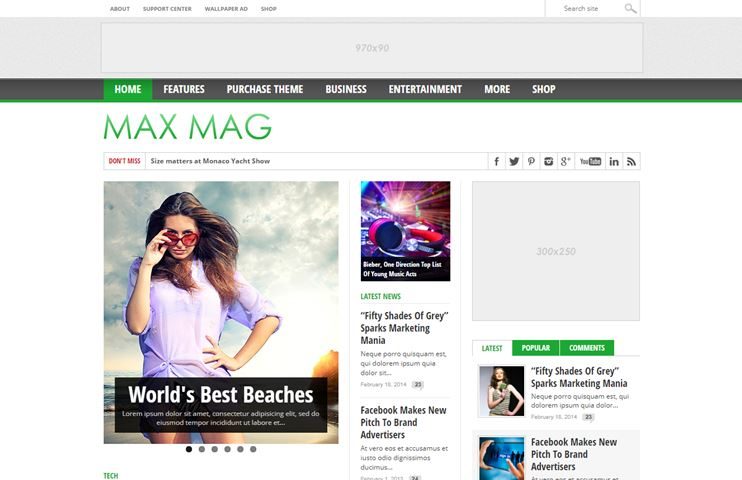
Task: Switch to the Latest tab
Action: [x=492, y=348]
